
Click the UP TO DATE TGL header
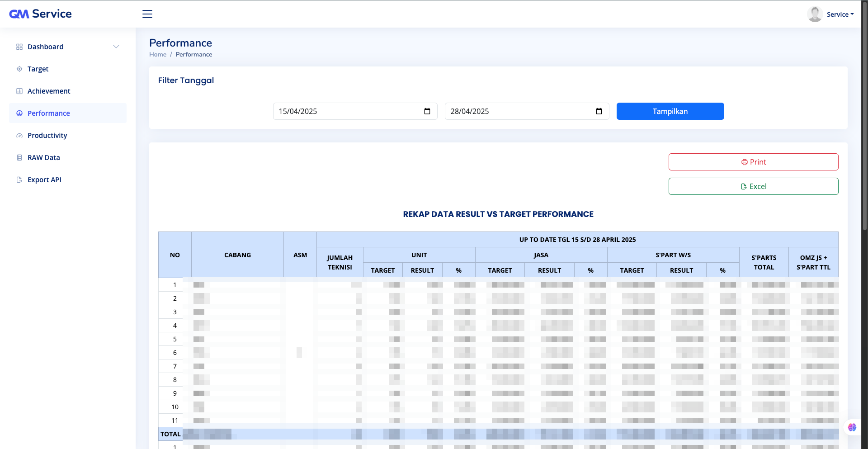577,240
